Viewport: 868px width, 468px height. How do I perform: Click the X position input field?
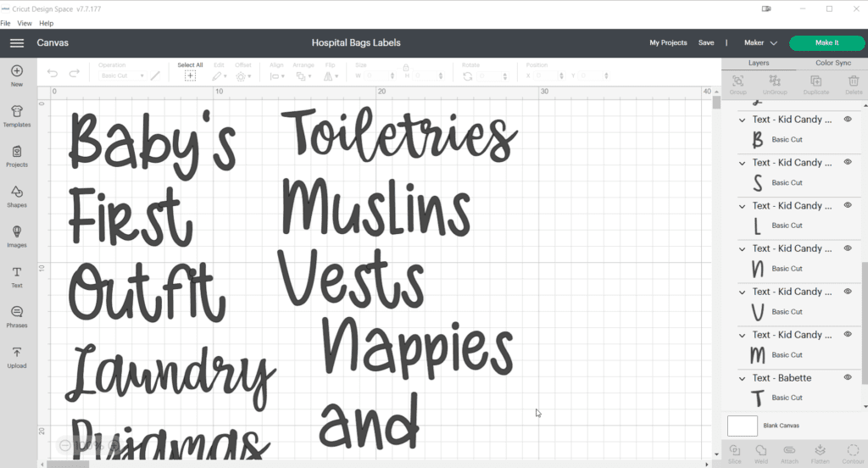click(x=548, y=75)
